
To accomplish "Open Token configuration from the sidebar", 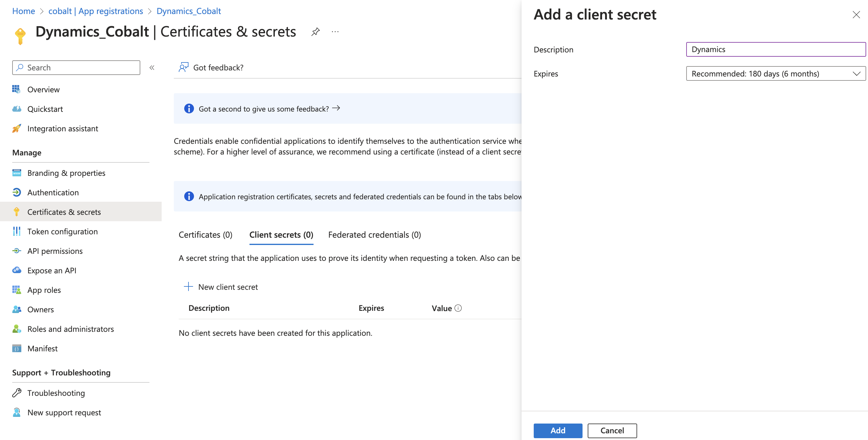I will (62, 231).
